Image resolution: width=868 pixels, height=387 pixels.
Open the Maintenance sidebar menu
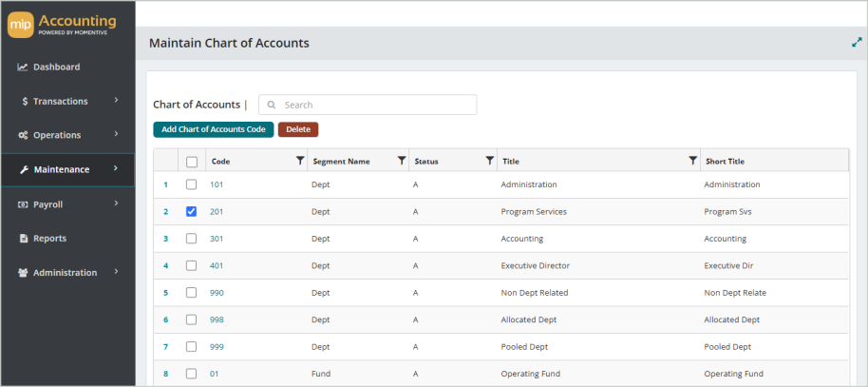pos(67,169)
